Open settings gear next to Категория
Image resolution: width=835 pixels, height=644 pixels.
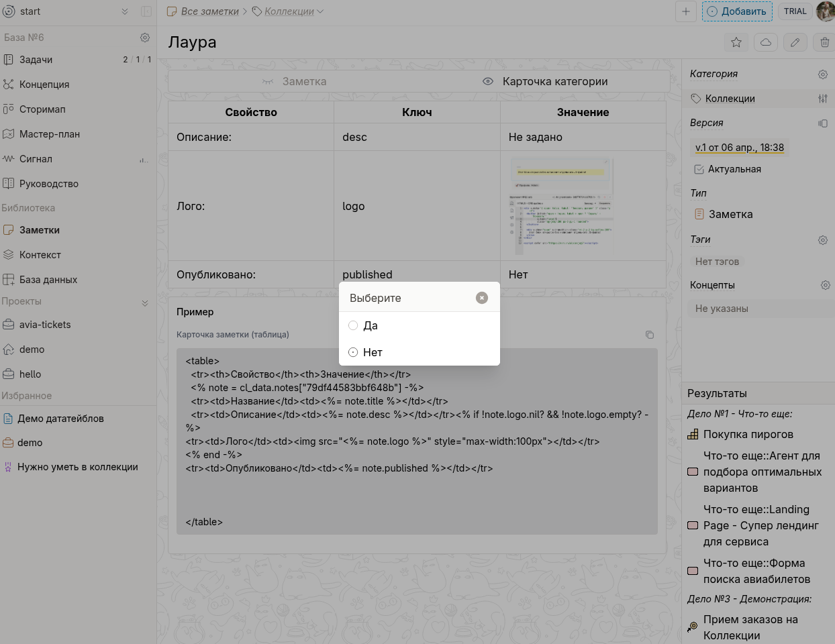[x=823, y=74]
